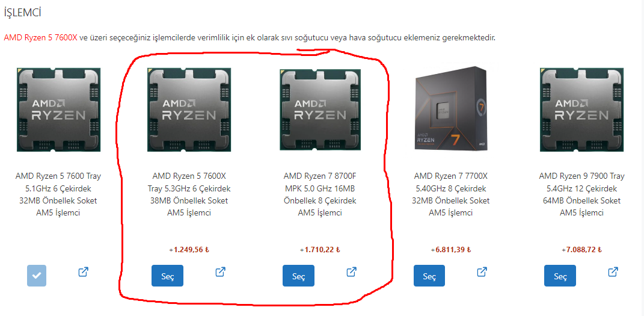Open external link for Ryzen 9 7900
The image size is (644, 316).
click(x=613, y=272)
